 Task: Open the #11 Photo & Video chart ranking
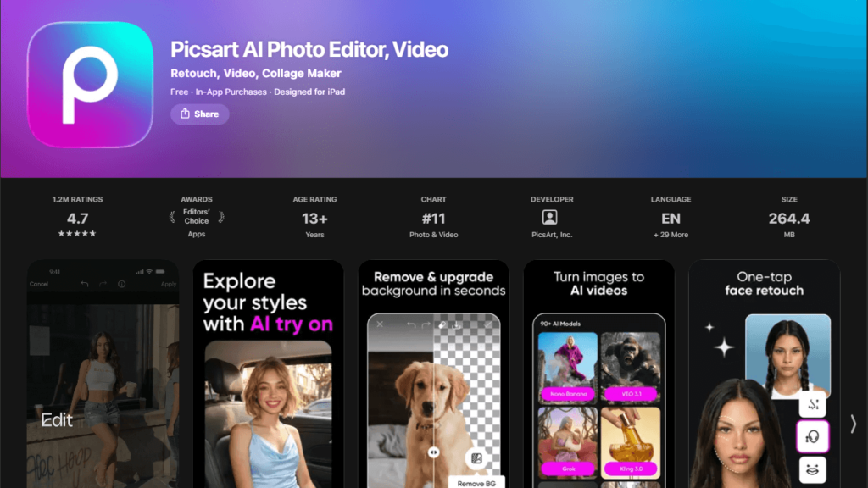coord(433,219)
